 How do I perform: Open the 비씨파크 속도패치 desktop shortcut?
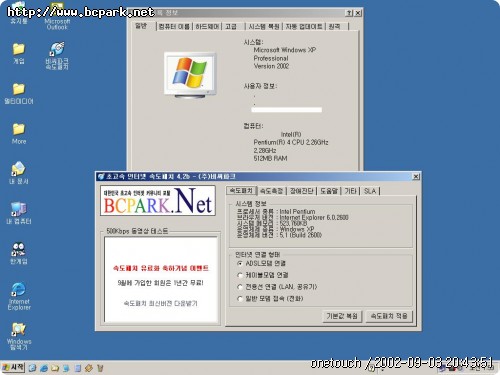coord(57,56)
